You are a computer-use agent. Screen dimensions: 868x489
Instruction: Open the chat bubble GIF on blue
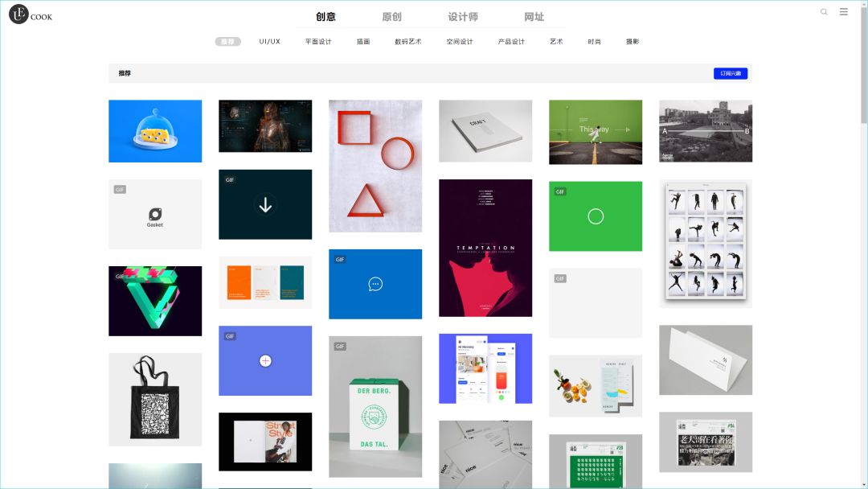(375, 284)
